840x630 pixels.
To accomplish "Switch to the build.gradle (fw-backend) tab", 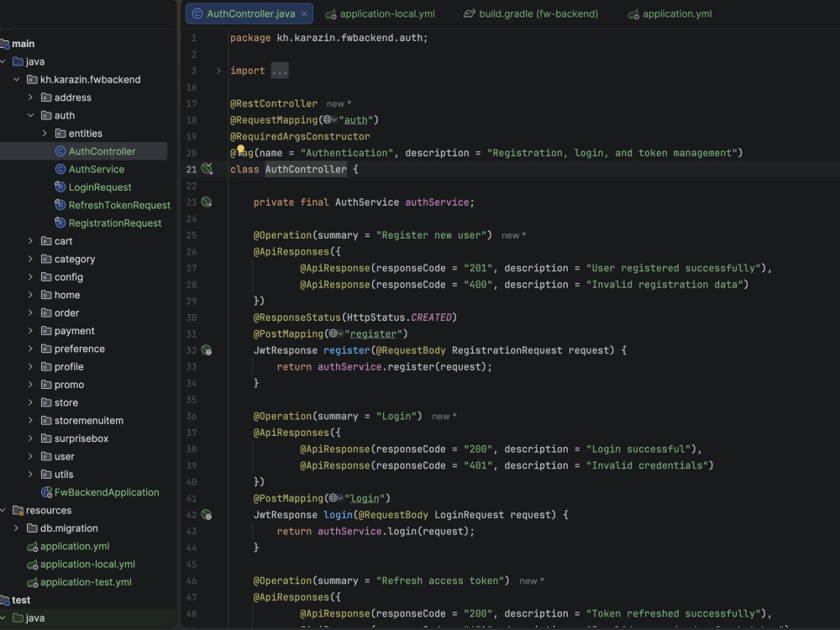I will [530, 14].
